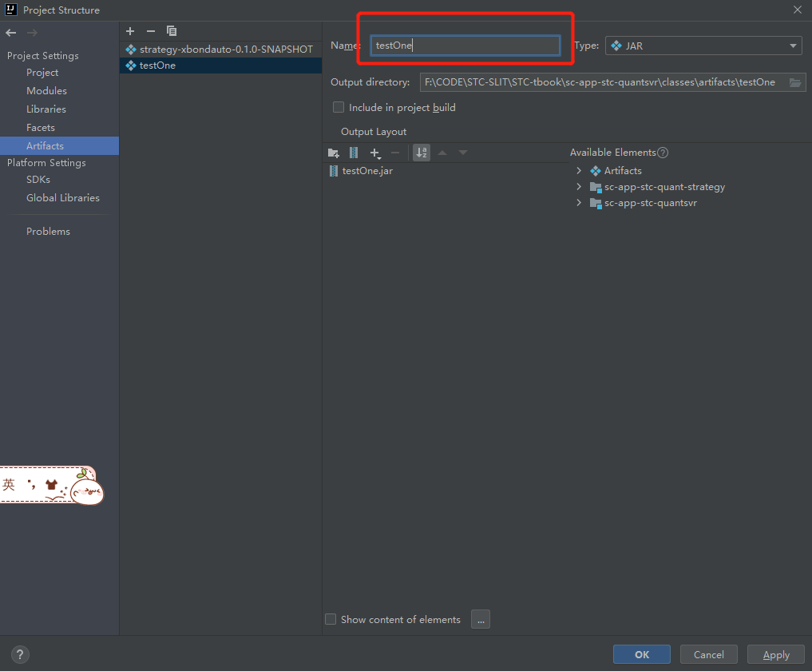Add copy of element plus icon
The width and height of the screenshot is (812, 671).
coord(375,153)
